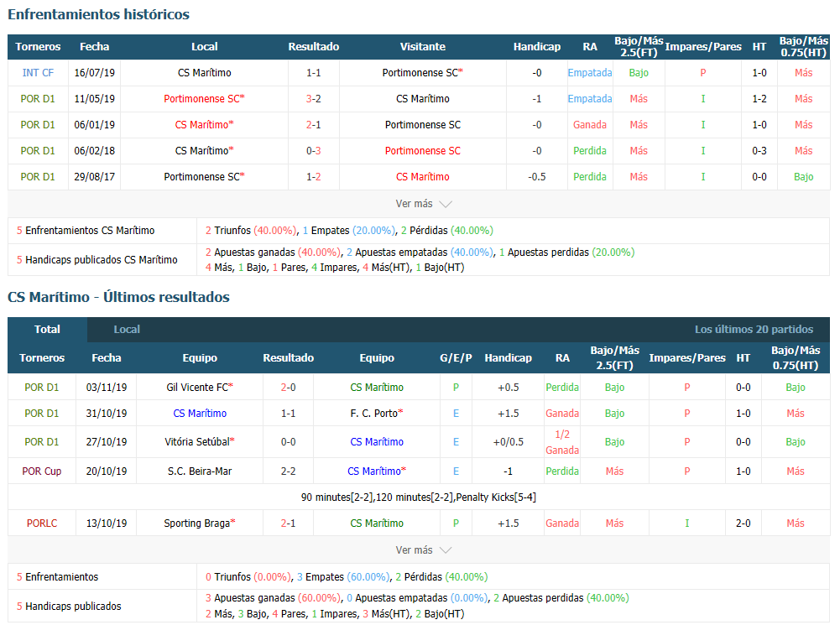
Task: Click HT score 0-3 on 06/02/18
Action: 759,151
